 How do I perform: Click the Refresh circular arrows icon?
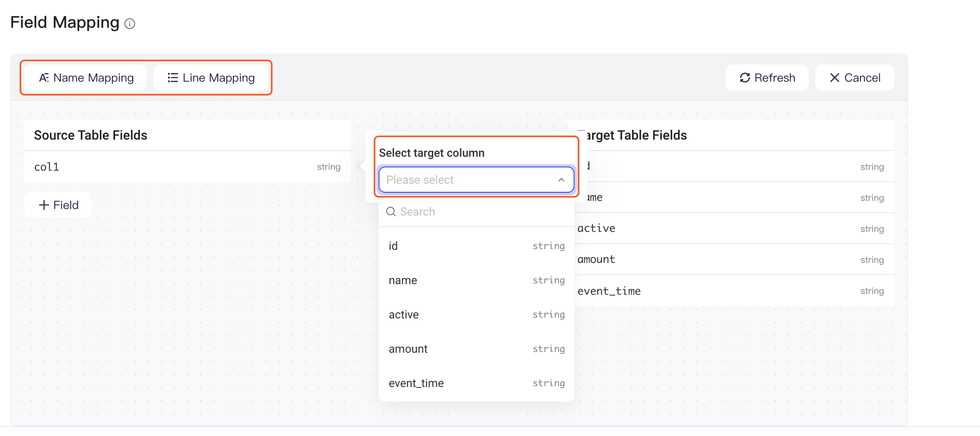(745, 78)
